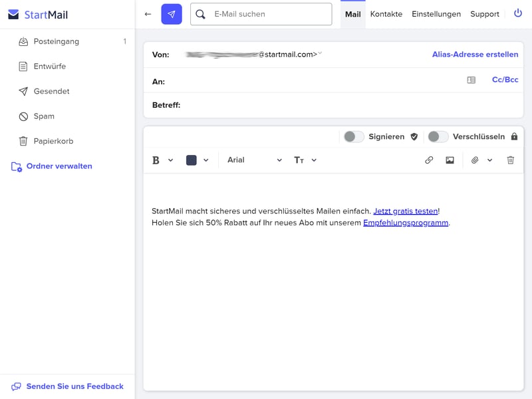
Task: Delete draft with trash can icon
Action: (511, 160)
